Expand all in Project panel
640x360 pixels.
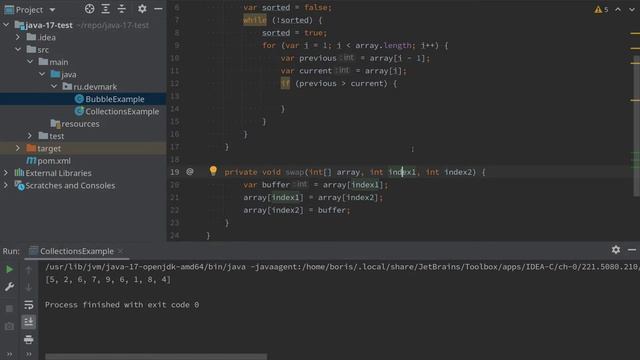click(105, 9)
